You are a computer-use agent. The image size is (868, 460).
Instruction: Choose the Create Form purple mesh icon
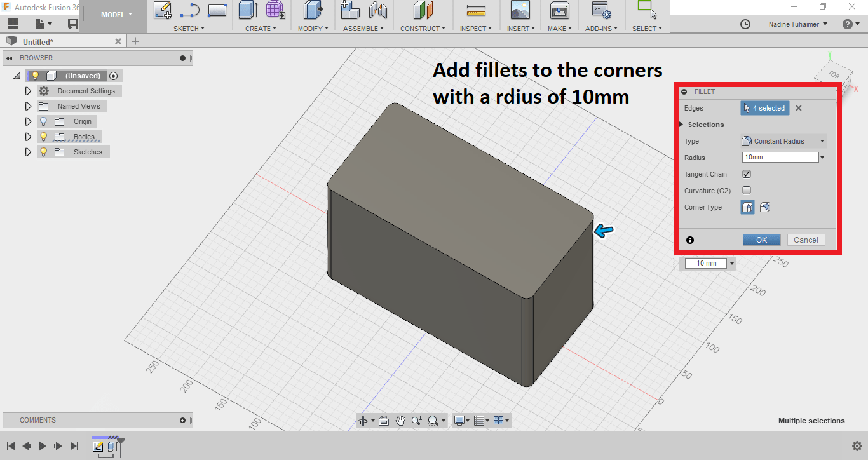pos(275,10)
